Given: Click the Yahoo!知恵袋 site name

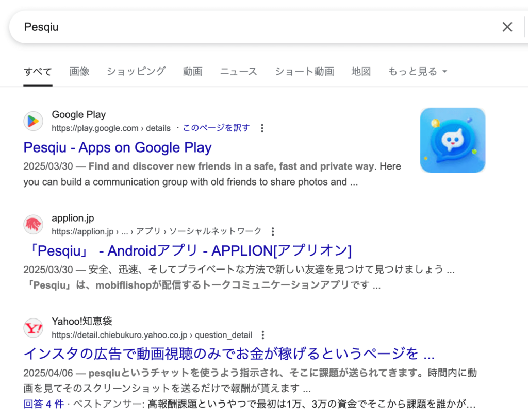Looking at the screenshot, I should [82, 322].
